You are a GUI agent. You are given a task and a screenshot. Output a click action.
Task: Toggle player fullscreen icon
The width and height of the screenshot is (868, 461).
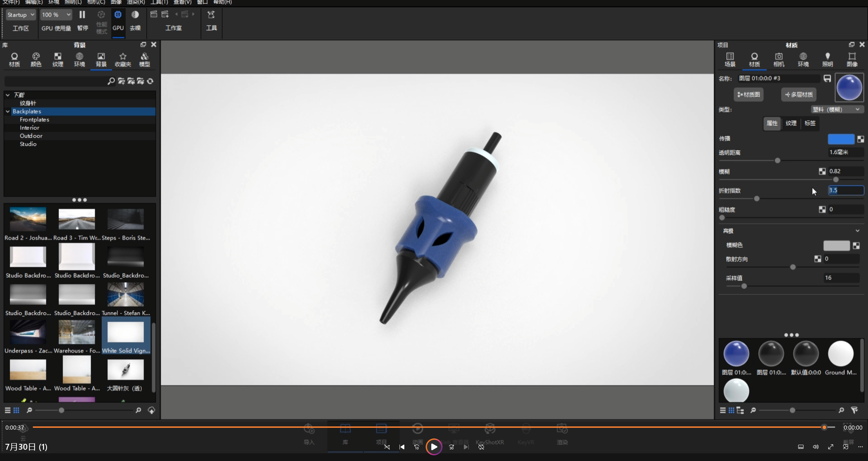click(x=831, y=447)
